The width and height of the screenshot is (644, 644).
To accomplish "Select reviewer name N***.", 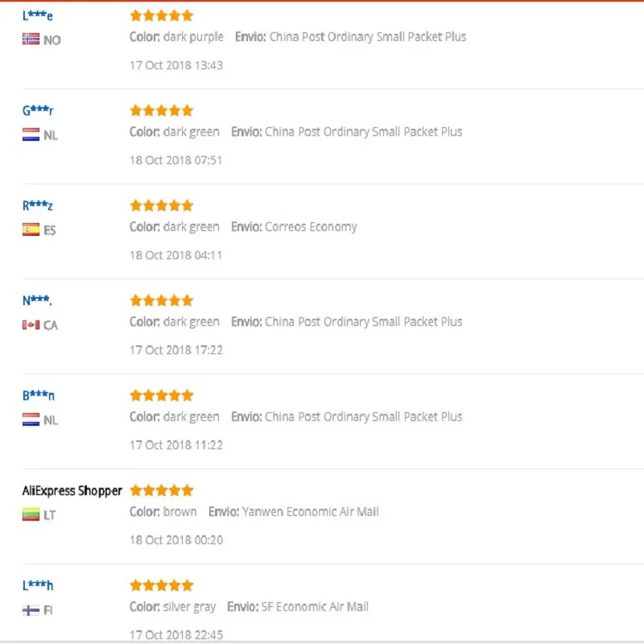I will tap(37, 300).
